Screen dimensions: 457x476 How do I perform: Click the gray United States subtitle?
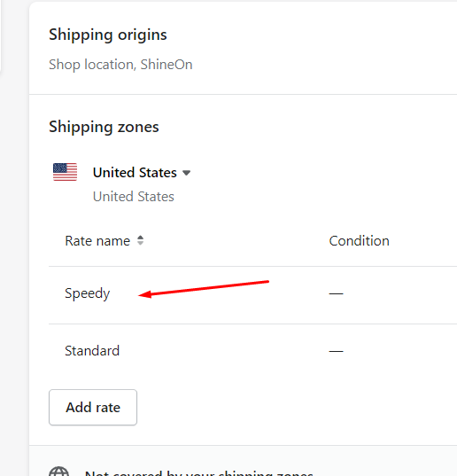(134, 197)
